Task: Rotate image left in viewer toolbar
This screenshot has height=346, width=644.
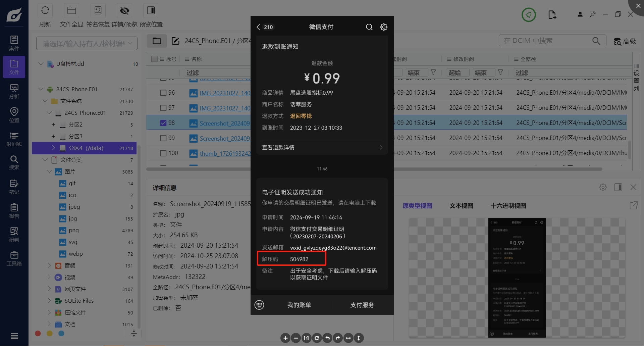Action: point(327,338)
